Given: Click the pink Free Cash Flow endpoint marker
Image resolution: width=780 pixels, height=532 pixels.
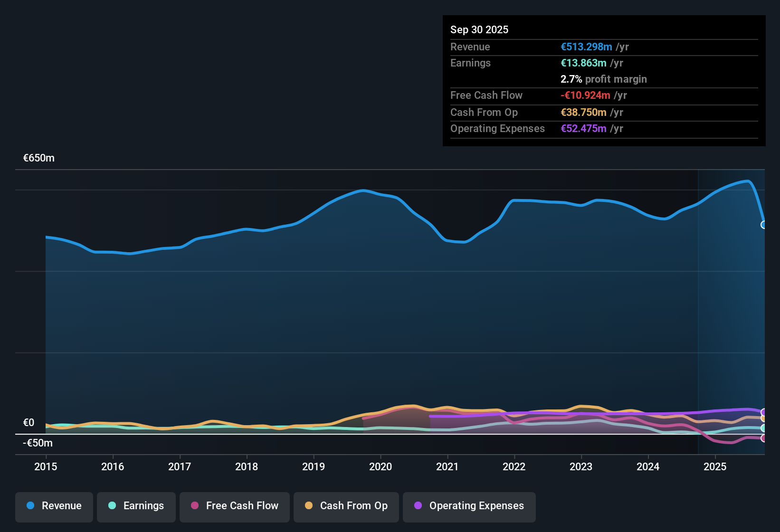Looking at the screenshot, I should point(764,438).
